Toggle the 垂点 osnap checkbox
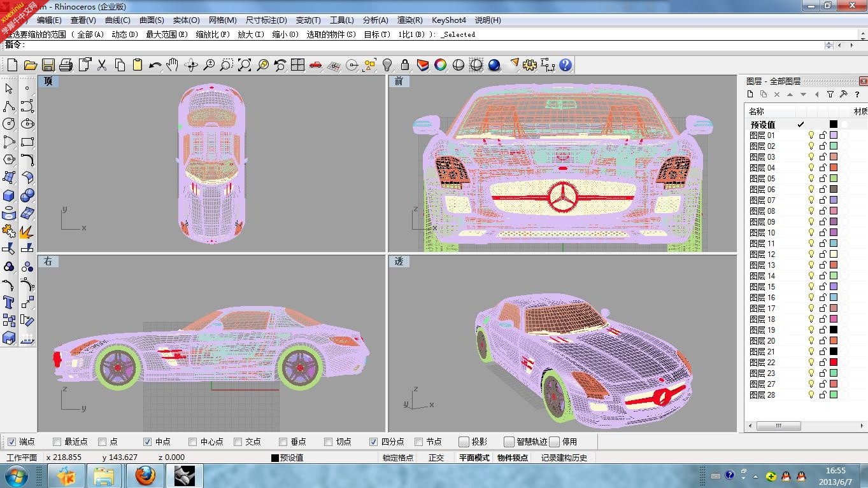Screen dimensions: 868x488 coord(283,442)
